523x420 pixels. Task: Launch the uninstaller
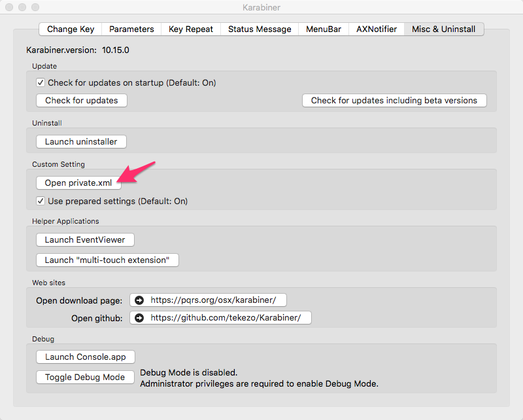coord(81,141)
